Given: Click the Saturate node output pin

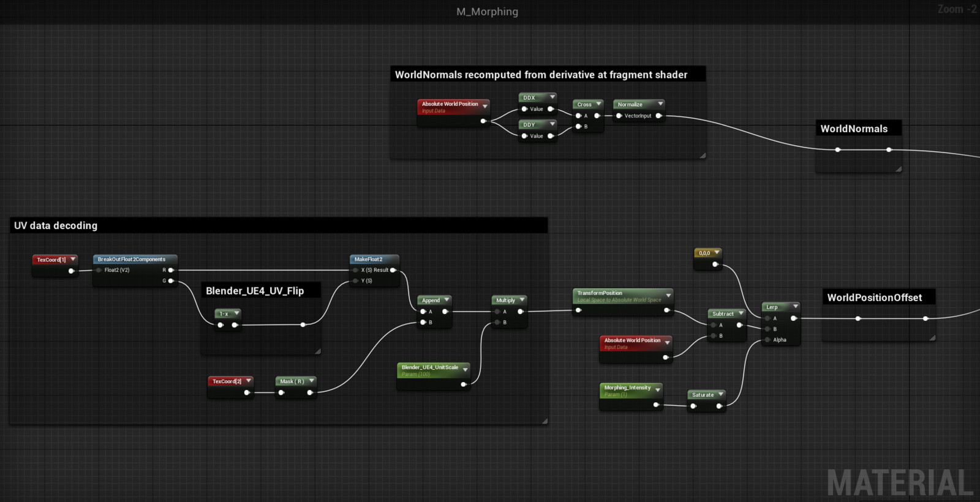Looking at the screenshot, I should (719, 406).
